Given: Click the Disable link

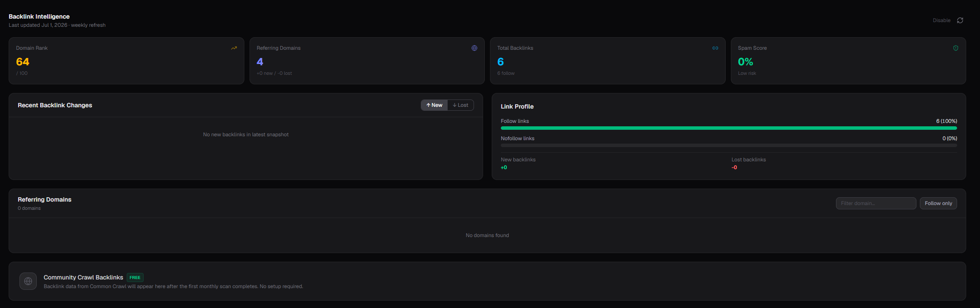Looking at the screenshot, I should [x=942, y=20].
